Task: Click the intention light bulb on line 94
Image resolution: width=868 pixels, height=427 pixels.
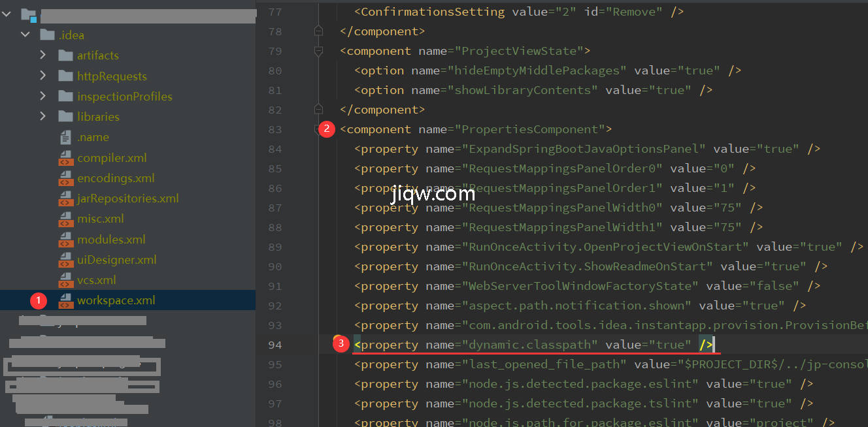Action: pyautogui.click(x=338, y=340)
